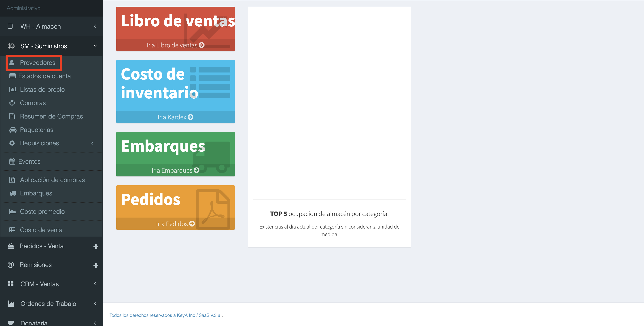
Task: Click the Costo promedio area chart icon
Action: pos(13,212)
